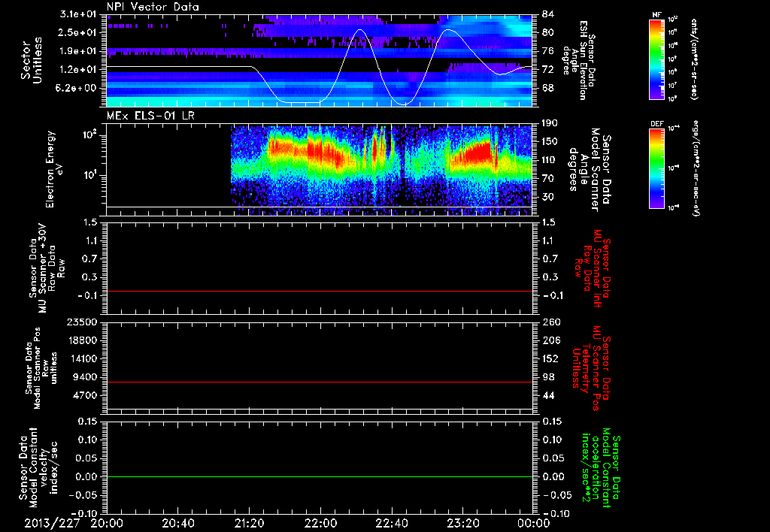Viewport: 770px width, 532px height.
Task: Click the 152 telemetry position tick
Action: click(x=551, y=358)
